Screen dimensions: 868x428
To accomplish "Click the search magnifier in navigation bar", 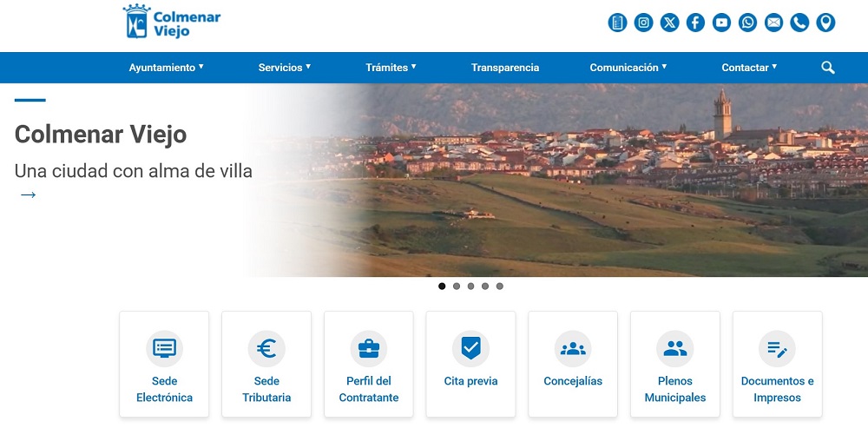I will coord(827,68).
